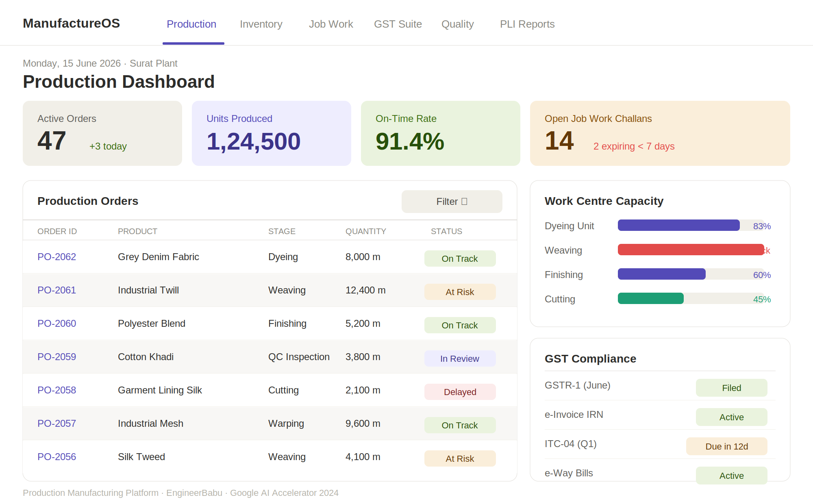
Task: Click the Due in 12d badge
Action: tap(727, 446)
